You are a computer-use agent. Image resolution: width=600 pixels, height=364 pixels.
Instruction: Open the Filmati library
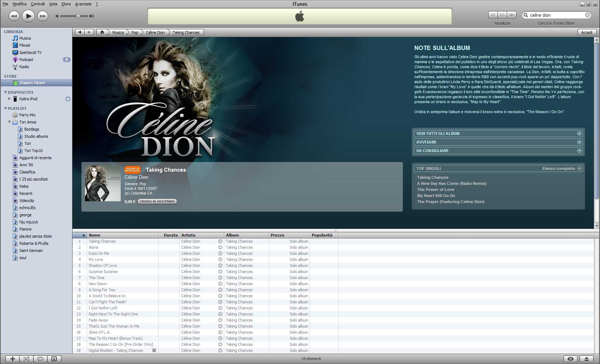click(x=25, y=45)
